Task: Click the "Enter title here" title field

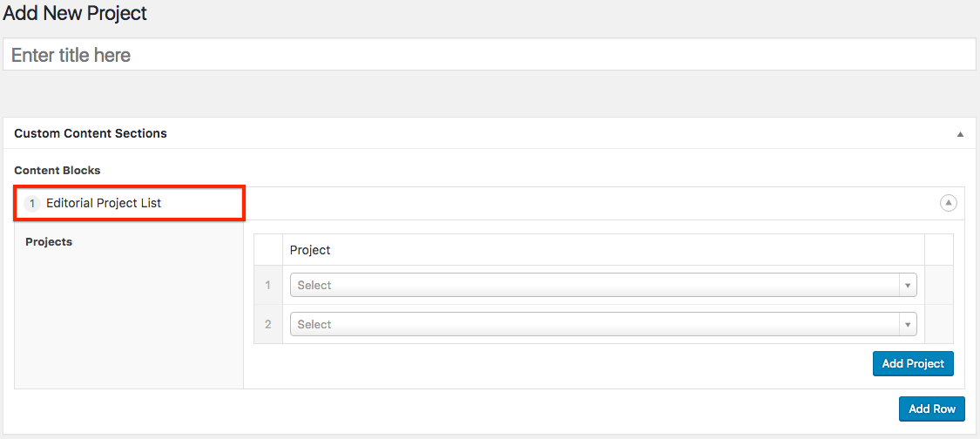Action: coord(488,55)
